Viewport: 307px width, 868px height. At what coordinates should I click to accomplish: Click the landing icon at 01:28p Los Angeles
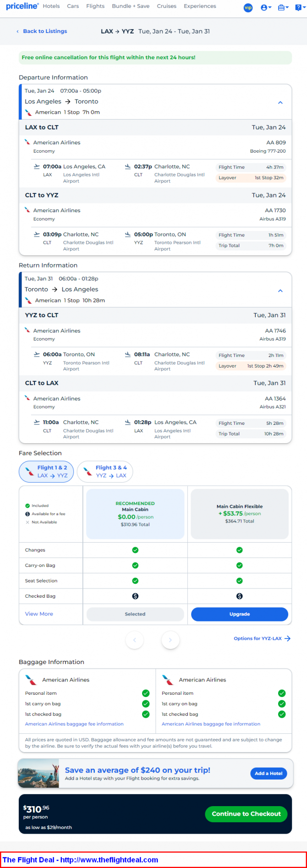128,422
